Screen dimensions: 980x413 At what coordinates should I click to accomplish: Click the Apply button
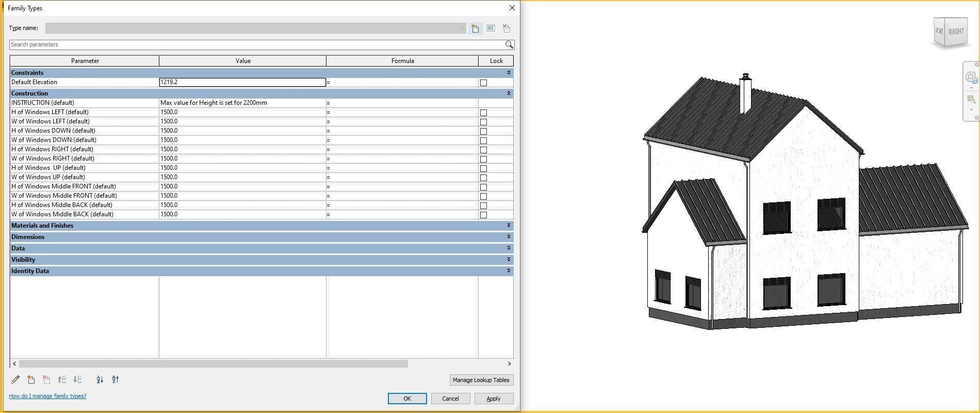coord(494,399)
